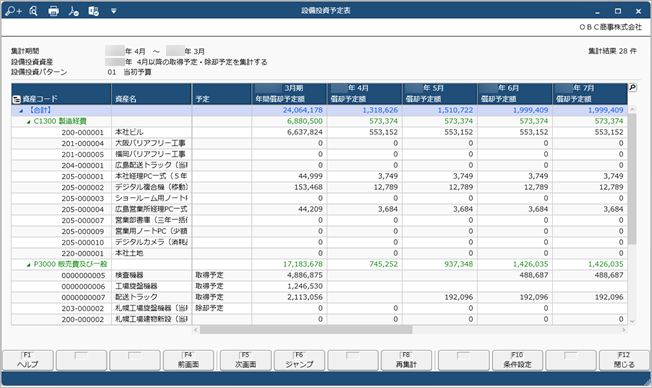Select asset 検査機器
The image size is (652, 388).
pyautogui.click(x=129, y=275)
